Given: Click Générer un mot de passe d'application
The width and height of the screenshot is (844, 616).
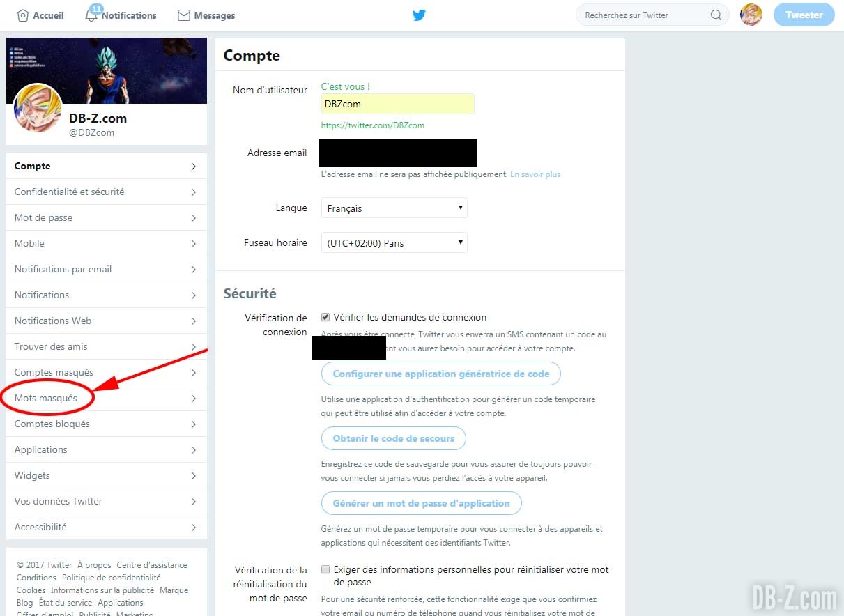Looking at the screenshot, I should click(422, 503).
